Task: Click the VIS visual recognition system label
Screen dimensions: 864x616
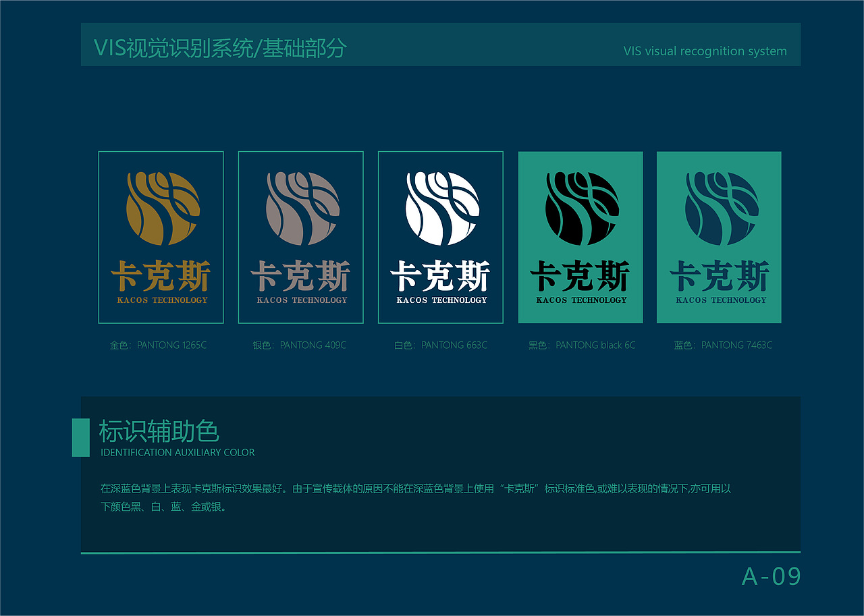Action: (705, 51)
